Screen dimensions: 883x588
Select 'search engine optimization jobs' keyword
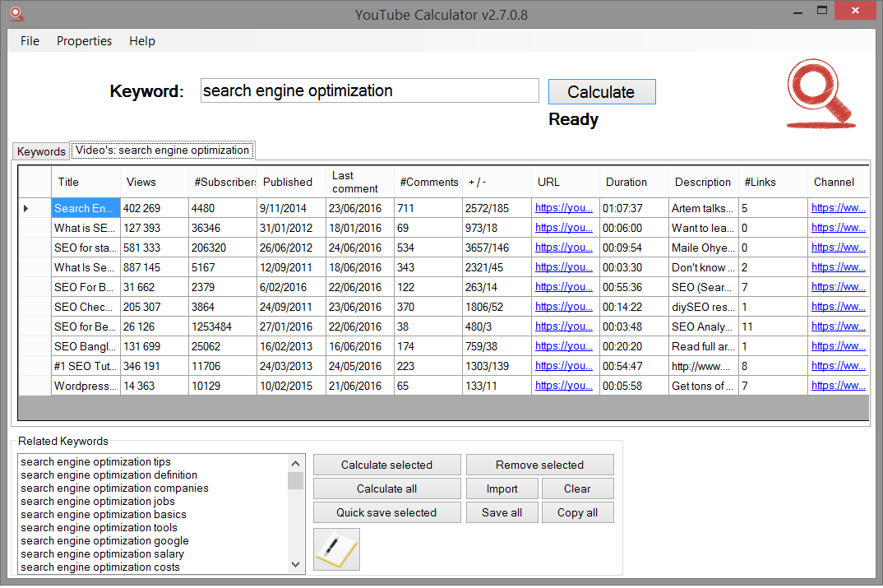tap(97, 502)
